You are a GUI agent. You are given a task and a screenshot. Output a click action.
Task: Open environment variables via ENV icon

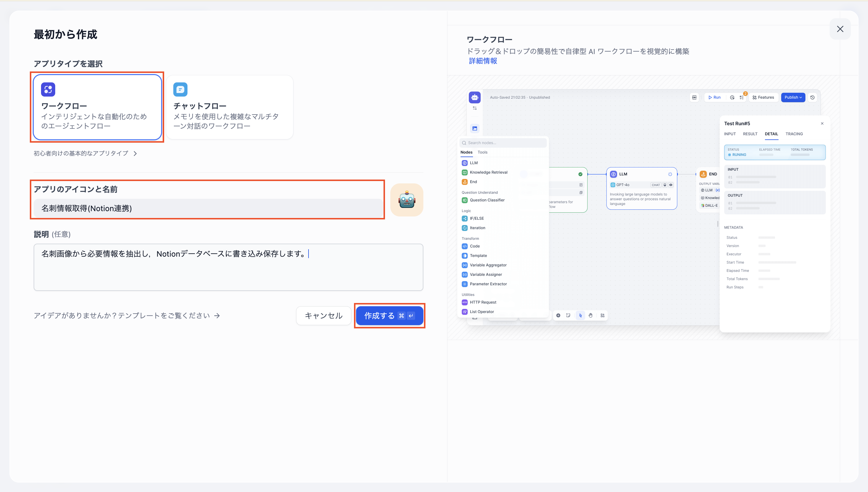pyautogui.click(x=695, y=97)
